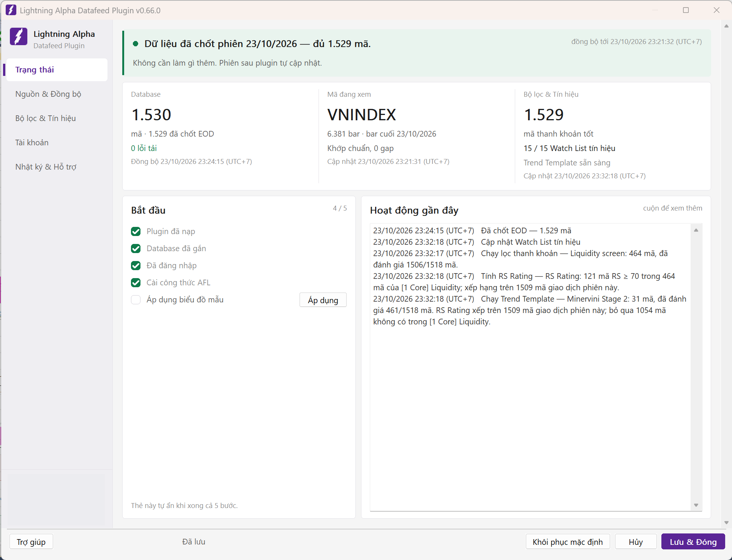Toggle the Cài công thức AFL checkbox
Viewport: 732px width, 560px height.
point(136,283)
